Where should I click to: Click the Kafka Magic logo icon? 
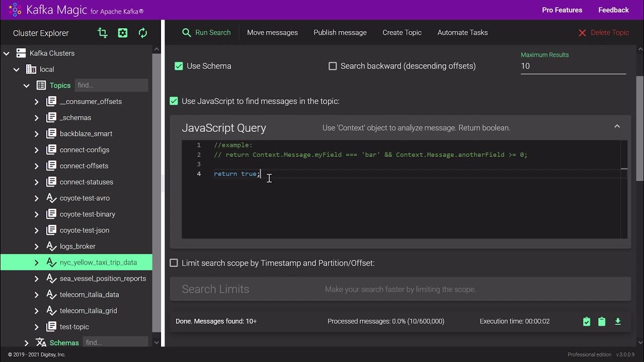coord(15,10)
